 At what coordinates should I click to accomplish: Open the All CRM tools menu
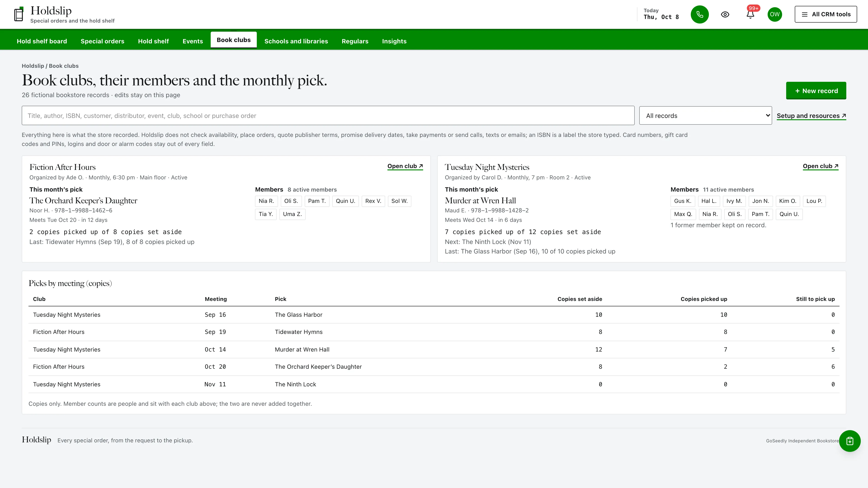tap(826, 14)
